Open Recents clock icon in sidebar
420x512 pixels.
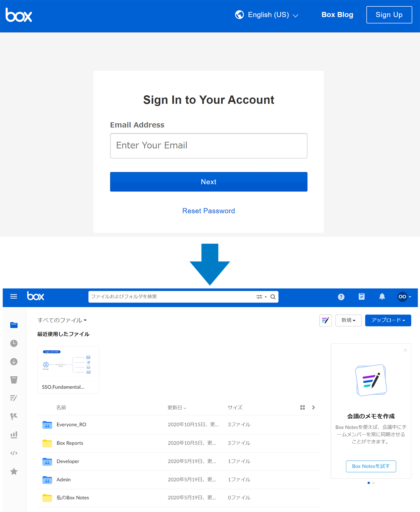click(x=14, y=343)
